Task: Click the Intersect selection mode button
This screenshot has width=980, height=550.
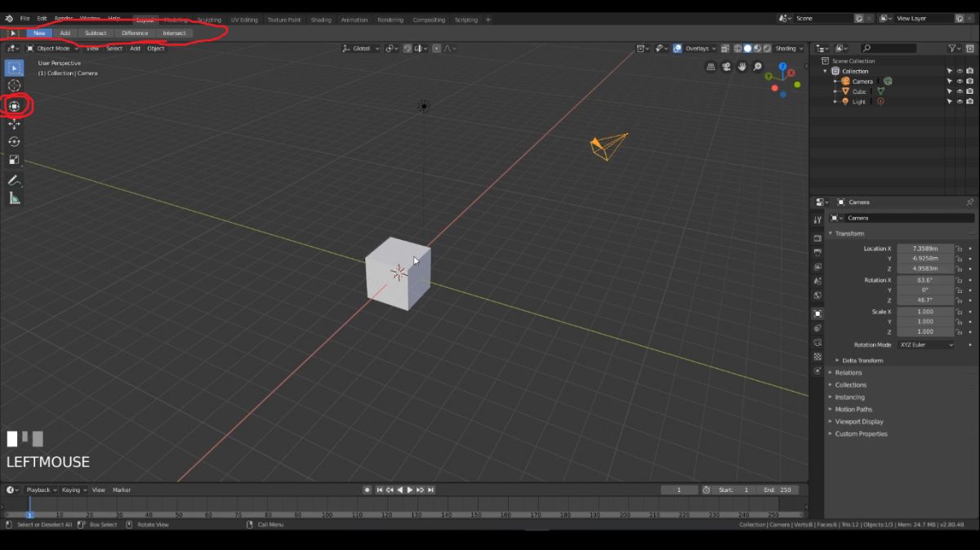Action: point(175,33)
